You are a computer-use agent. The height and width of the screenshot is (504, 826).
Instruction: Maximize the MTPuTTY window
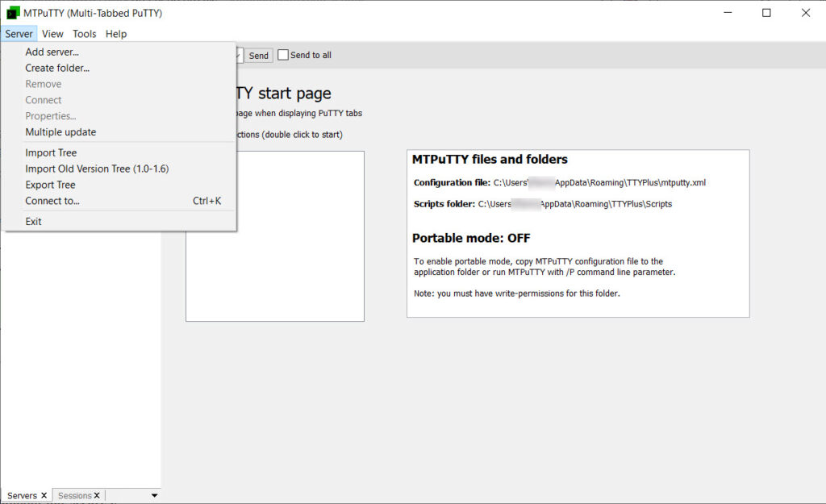[x=766, y=13]
